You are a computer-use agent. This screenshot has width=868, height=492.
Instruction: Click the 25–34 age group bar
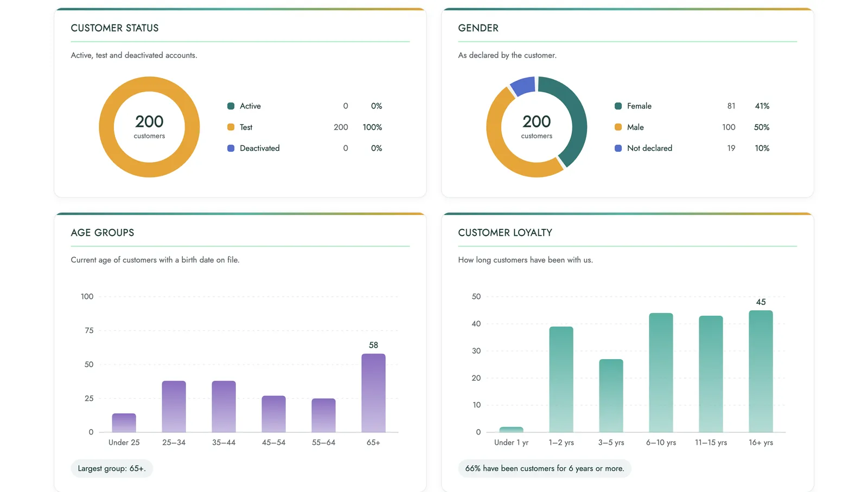174,406
